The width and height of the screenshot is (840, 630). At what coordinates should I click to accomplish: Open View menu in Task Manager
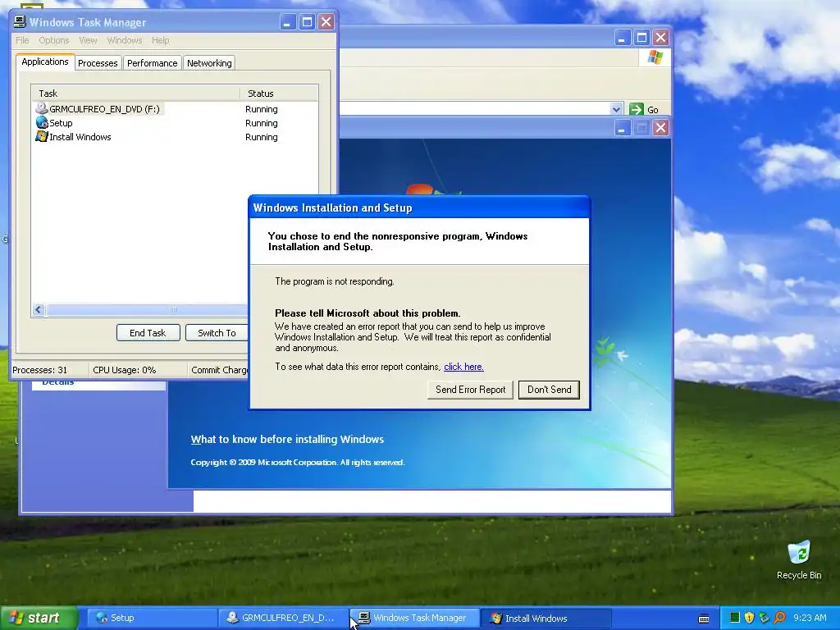(x=88, y=40)
